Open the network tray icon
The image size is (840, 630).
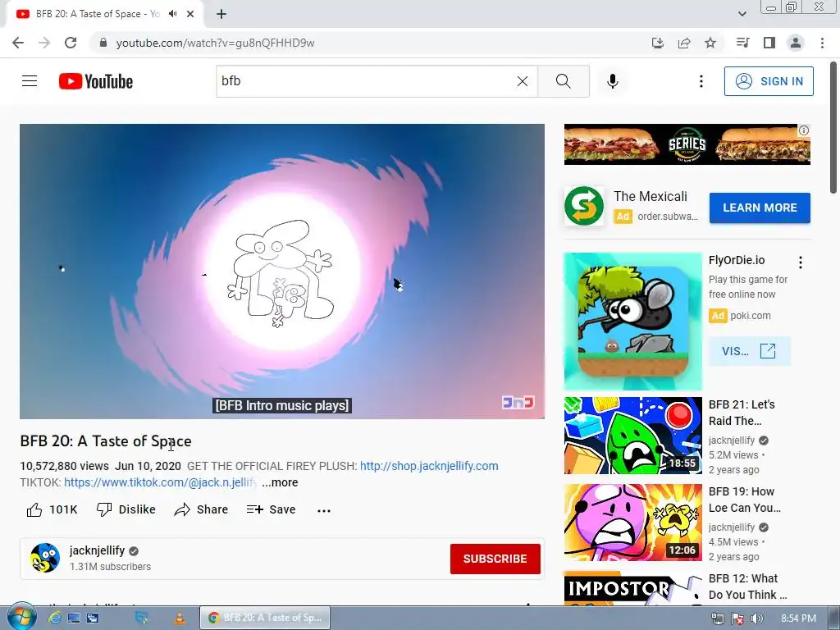tap(717, 619)
